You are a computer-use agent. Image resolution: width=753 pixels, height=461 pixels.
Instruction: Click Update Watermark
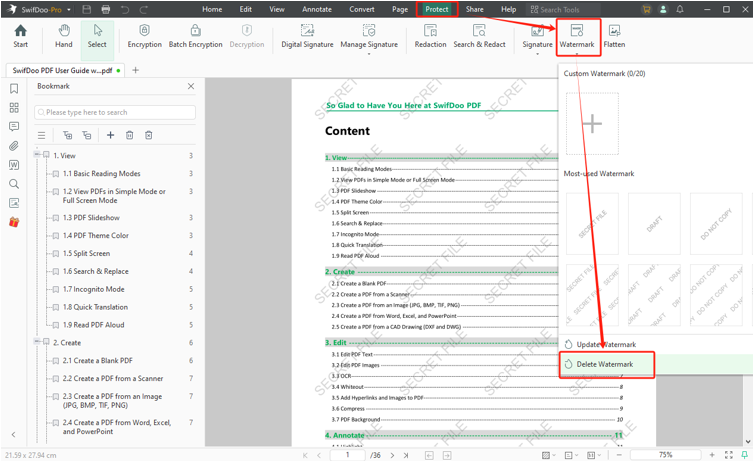(606, 344)
